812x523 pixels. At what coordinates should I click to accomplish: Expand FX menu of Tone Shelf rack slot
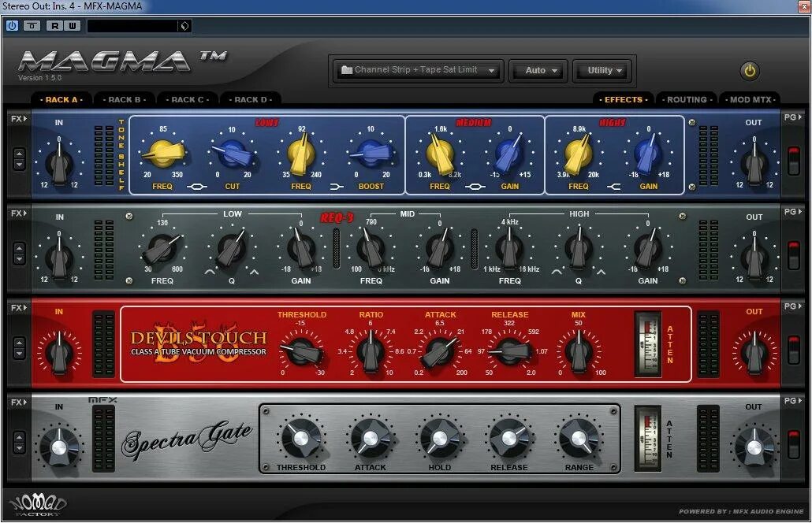coord(19,118)
